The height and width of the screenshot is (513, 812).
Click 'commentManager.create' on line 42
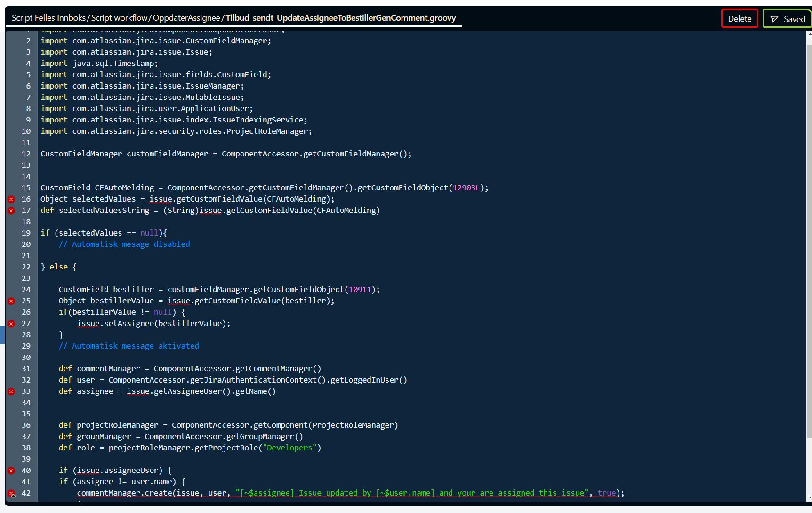[124, 493]
